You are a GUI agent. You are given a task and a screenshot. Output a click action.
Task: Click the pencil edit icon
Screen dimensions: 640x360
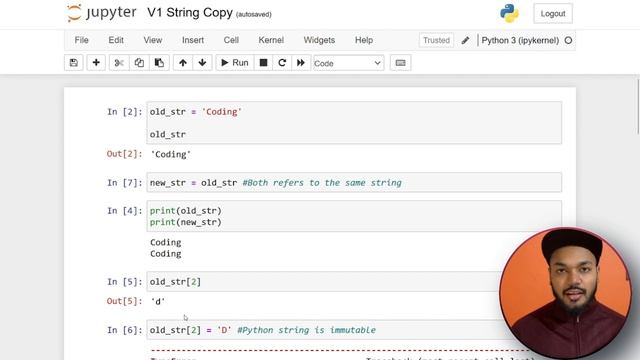465,40
